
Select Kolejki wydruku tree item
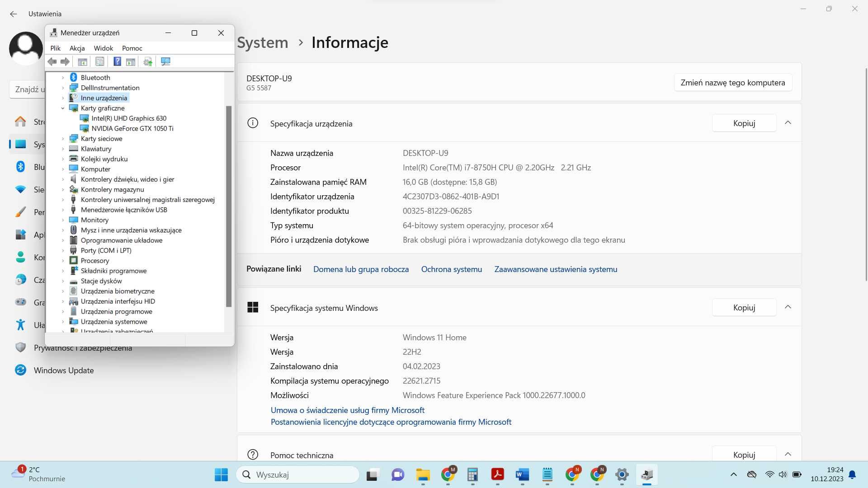[104, 159]
